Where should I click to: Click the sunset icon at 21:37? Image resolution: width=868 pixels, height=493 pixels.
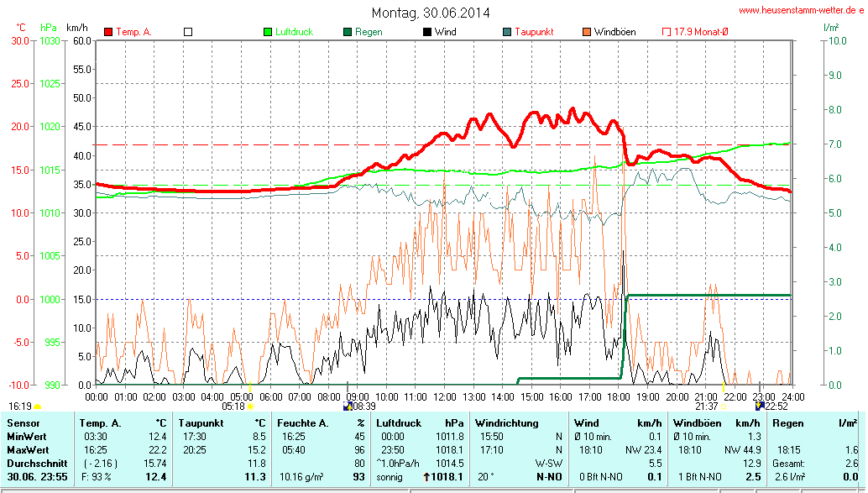[724, 406]
